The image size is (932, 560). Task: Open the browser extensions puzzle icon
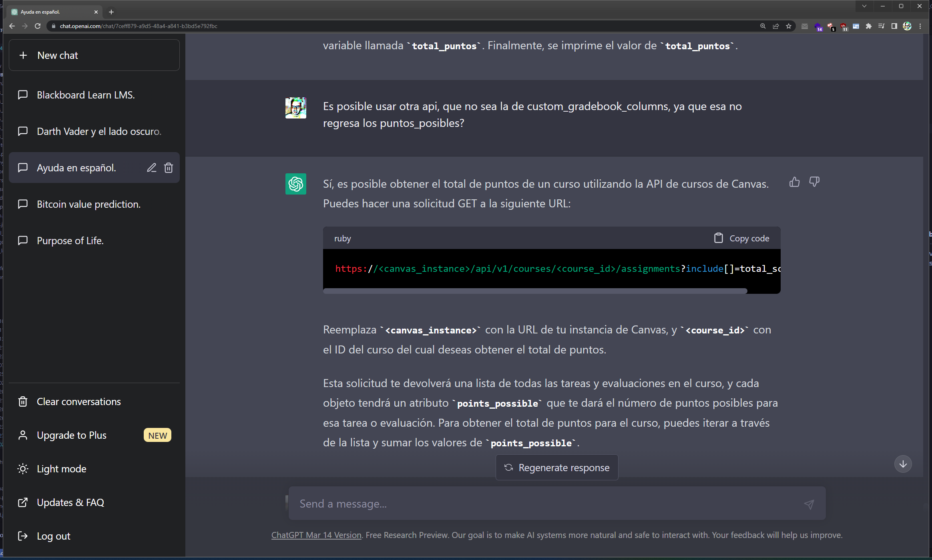868,26
